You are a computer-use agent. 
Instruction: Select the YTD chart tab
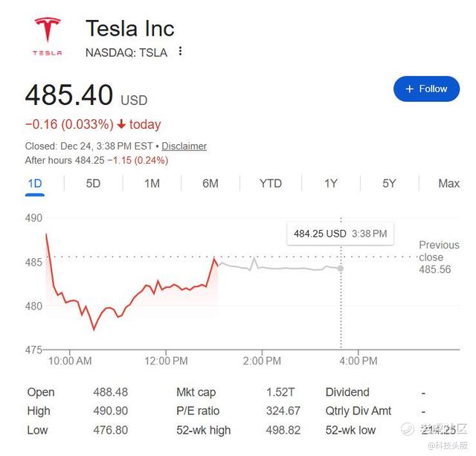point(270,183)
